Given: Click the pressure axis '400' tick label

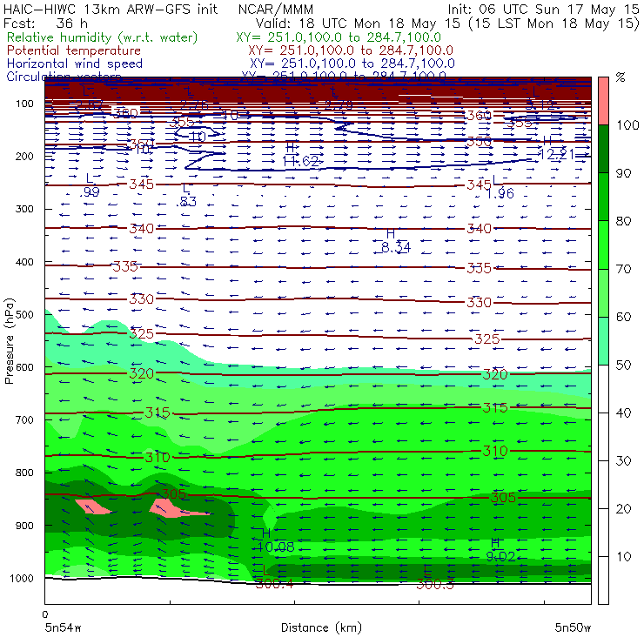Looking at the screenshot, I should click(24, 262).
